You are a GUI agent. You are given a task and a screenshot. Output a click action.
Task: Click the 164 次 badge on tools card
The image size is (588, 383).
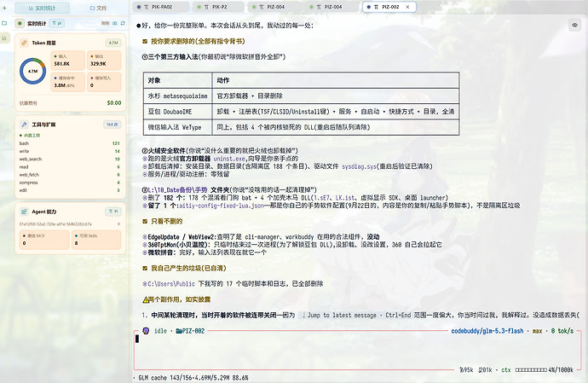click(112, 125)
